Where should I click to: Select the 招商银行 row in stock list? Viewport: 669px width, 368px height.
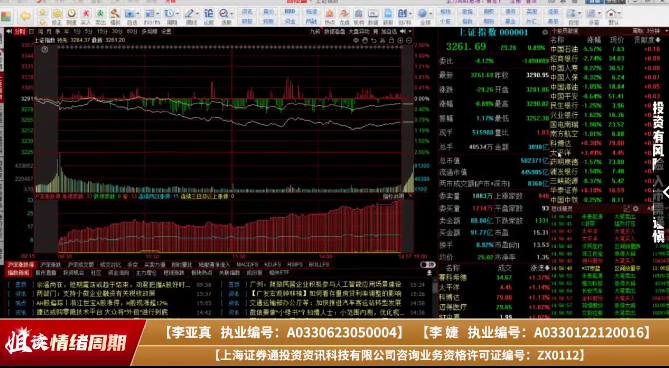click(x=605, y=58)
